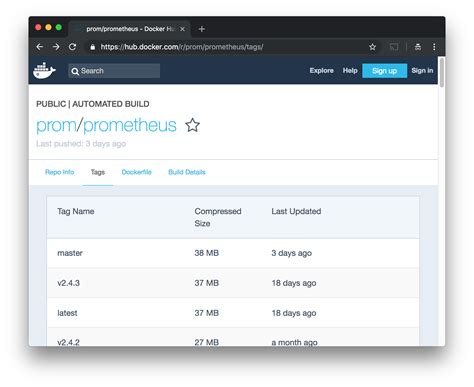Screen dimensions: 474x387
Task: Click the Docker whale logo
Action: pyautogui.click(x=44, y=71)
